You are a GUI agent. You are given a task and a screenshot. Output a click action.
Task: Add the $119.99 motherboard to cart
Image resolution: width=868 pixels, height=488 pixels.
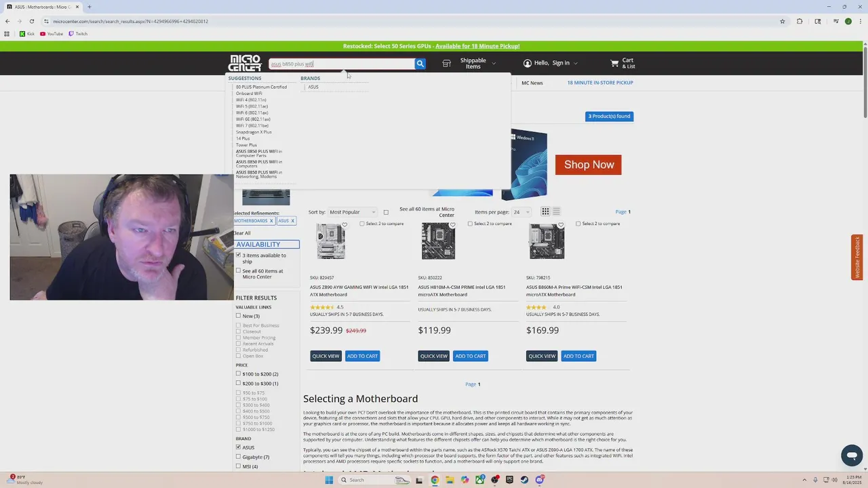click(x=471, y=356)
